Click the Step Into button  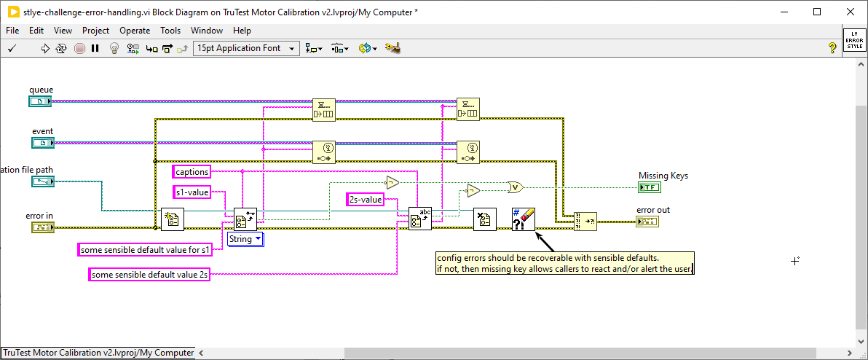point(151,49)
